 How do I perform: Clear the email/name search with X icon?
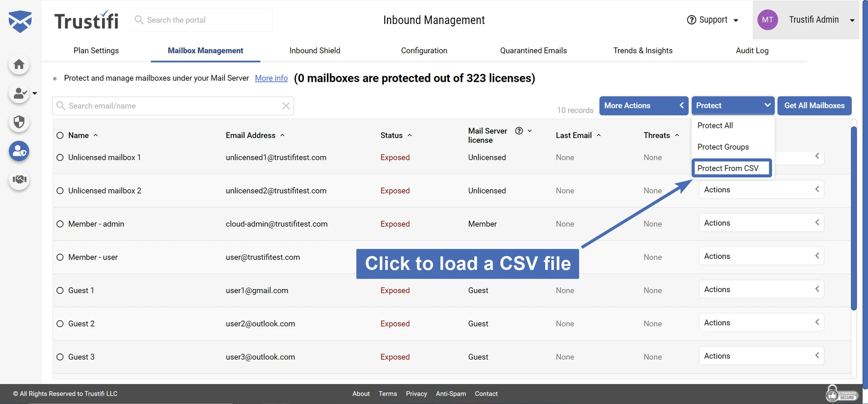coord(286,106)
